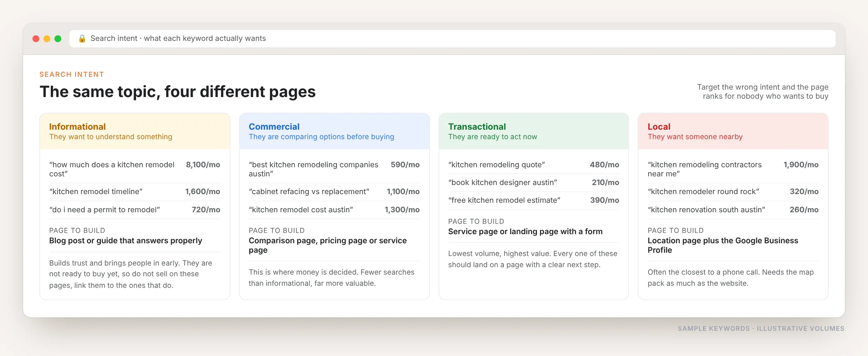
Task: Click "Location page plus the Google Business Profile"
Action: point(723,245)
